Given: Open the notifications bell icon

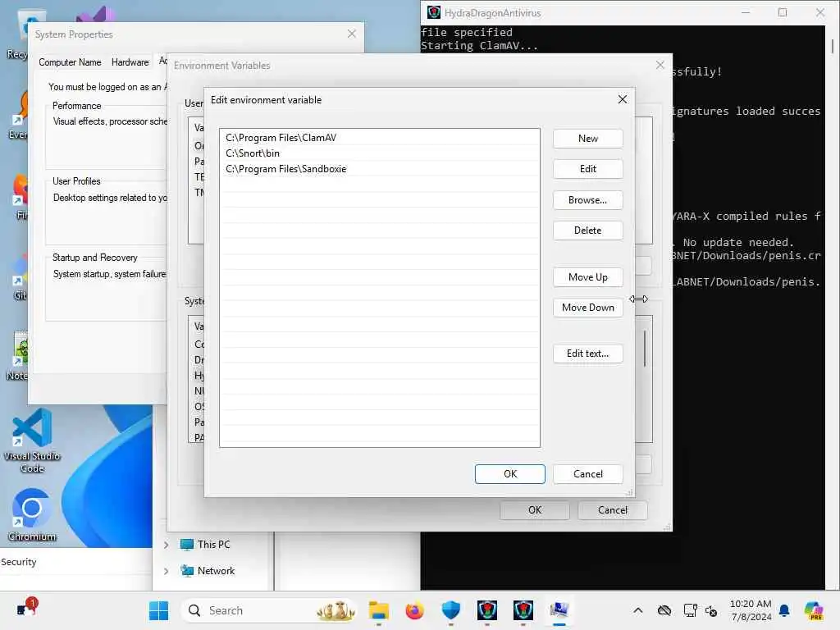Looking at the screenshot, I should (784, 610).
